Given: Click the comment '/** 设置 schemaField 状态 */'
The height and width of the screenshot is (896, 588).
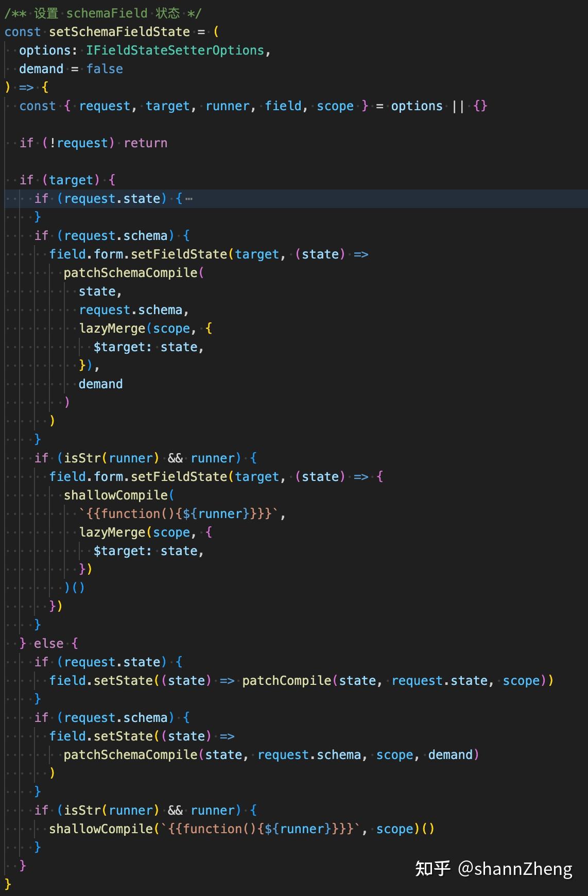Looking at the screenshot, I should tap(103, 13).
